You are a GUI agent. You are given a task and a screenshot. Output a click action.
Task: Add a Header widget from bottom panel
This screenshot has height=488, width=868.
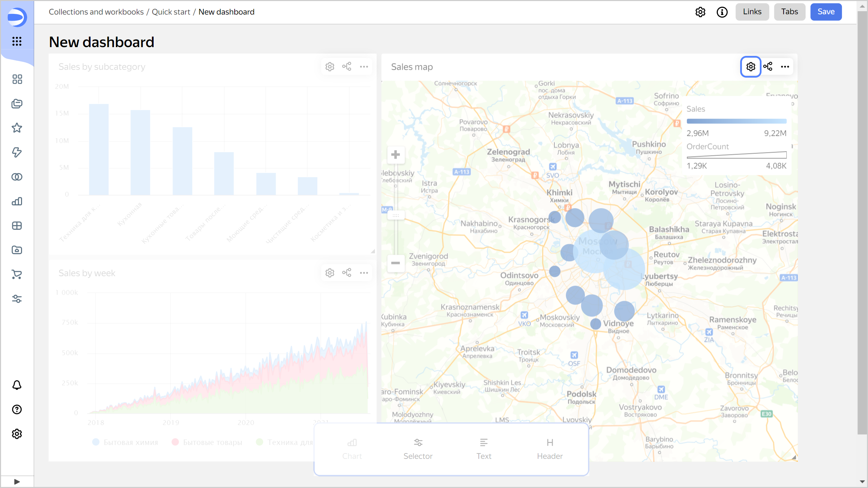550,449
